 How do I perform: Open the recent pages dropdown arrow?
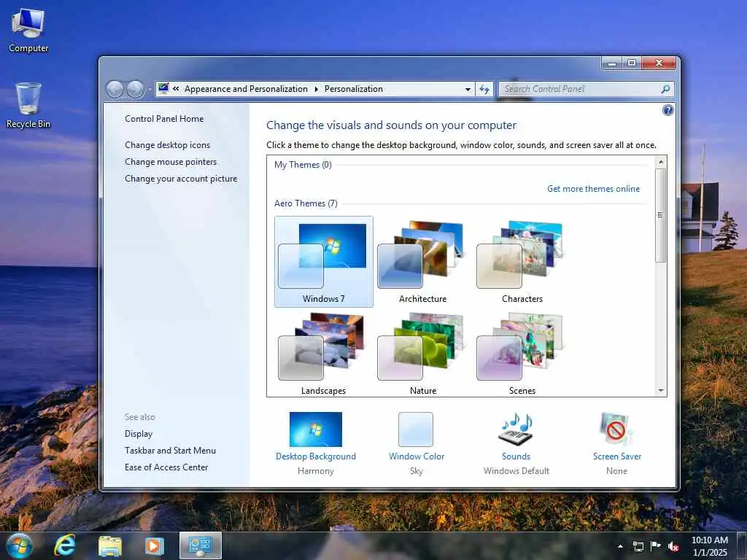point(149,89)
